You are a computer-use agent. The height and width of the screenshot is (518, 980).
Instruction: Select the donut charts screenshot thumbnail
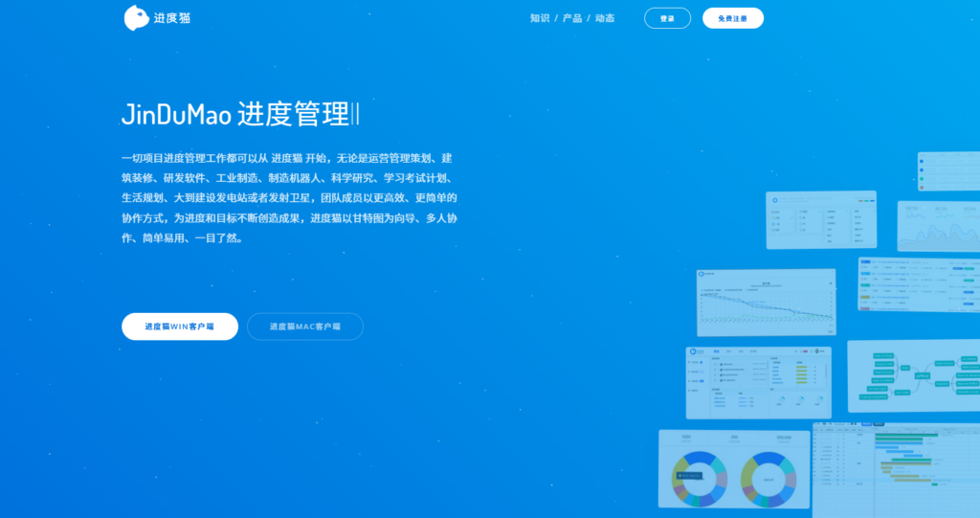(x=734, y=469)
